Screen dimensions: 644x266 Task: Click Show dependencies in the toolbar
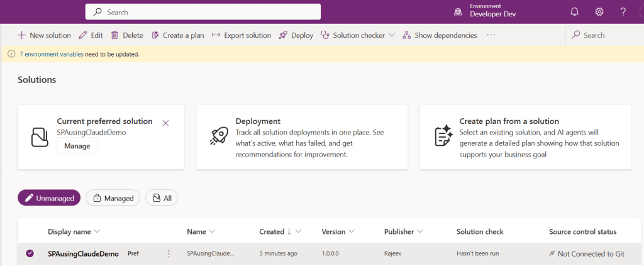point(439,35)
